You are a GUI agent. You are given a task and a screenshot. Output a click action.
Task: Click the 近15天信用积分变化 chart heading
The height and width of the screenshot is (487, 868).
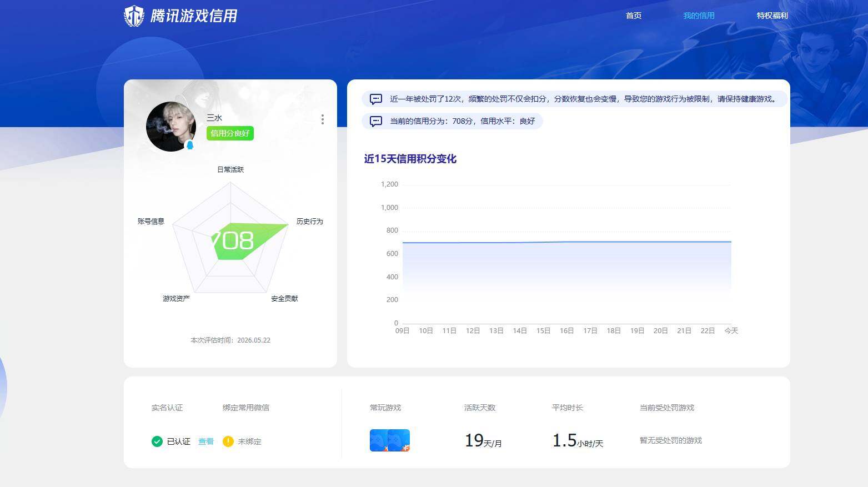[x=410, y=159]
